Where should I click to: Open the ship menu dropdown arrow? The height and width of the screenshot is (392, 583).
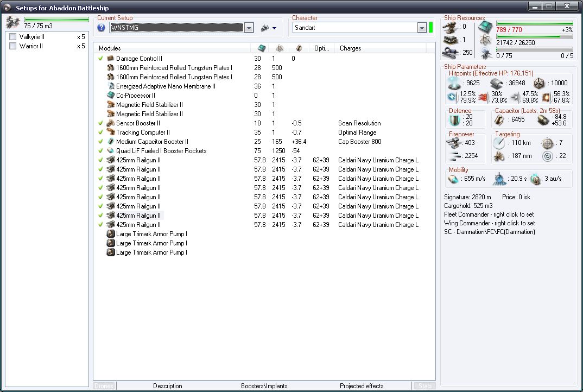coord(274,28)
